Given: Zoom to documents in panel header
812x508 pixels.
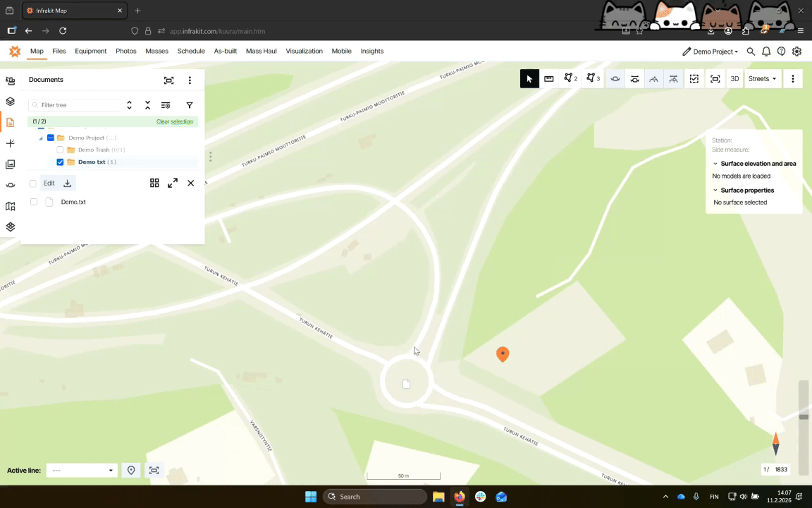Looking at the screenshot, I should point(169,80).
